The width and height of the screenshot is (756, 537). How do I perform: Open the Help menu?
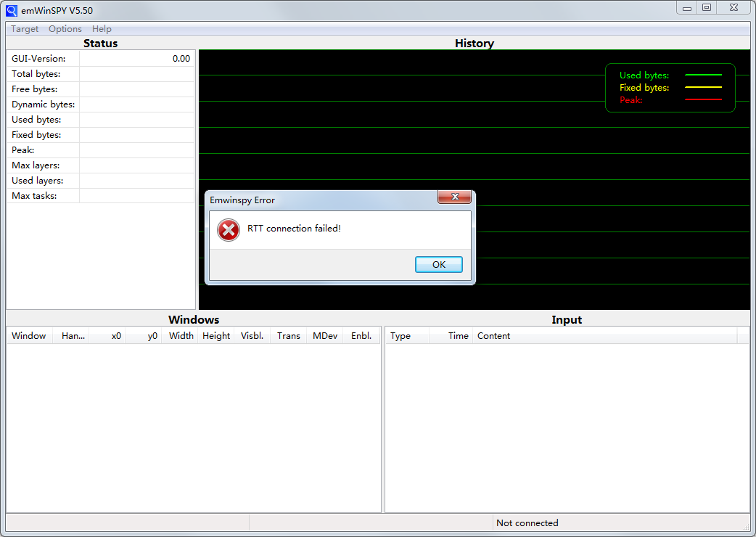coord(102,29)
